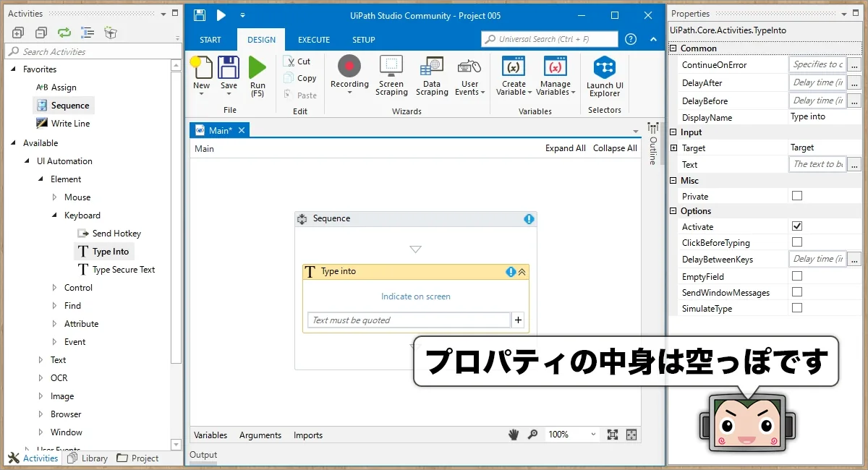Click play icon in title bar

tap(221, 15)
